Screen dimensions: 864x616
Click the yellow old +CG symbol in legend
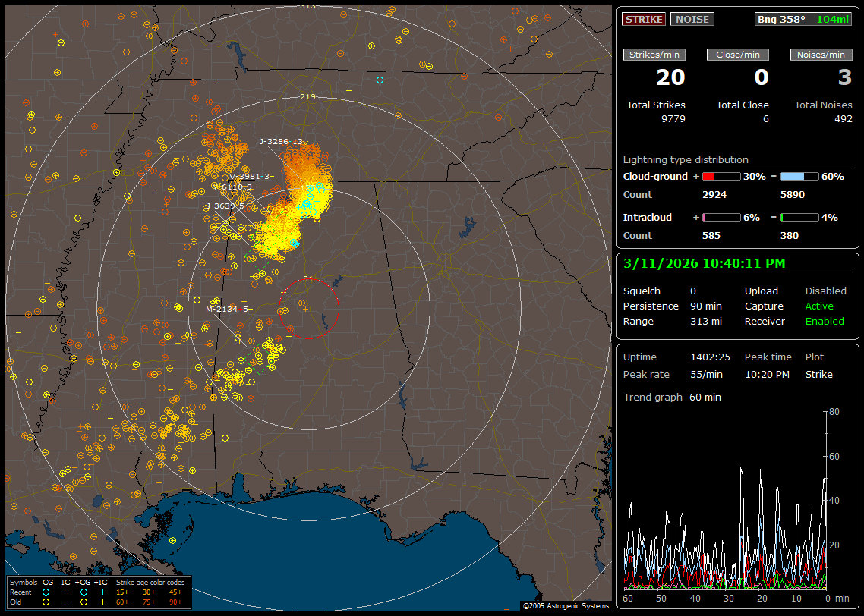(x=83, y=602)
